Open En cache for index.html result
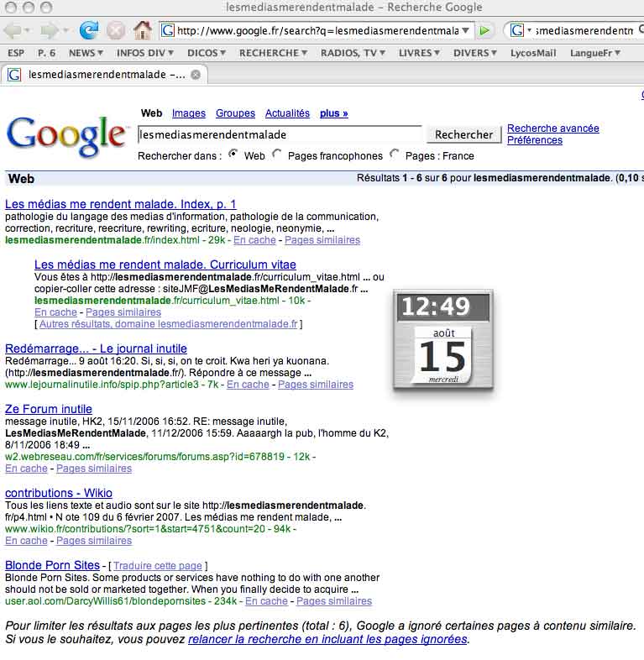644x660 pixels. tap(254, 240)
